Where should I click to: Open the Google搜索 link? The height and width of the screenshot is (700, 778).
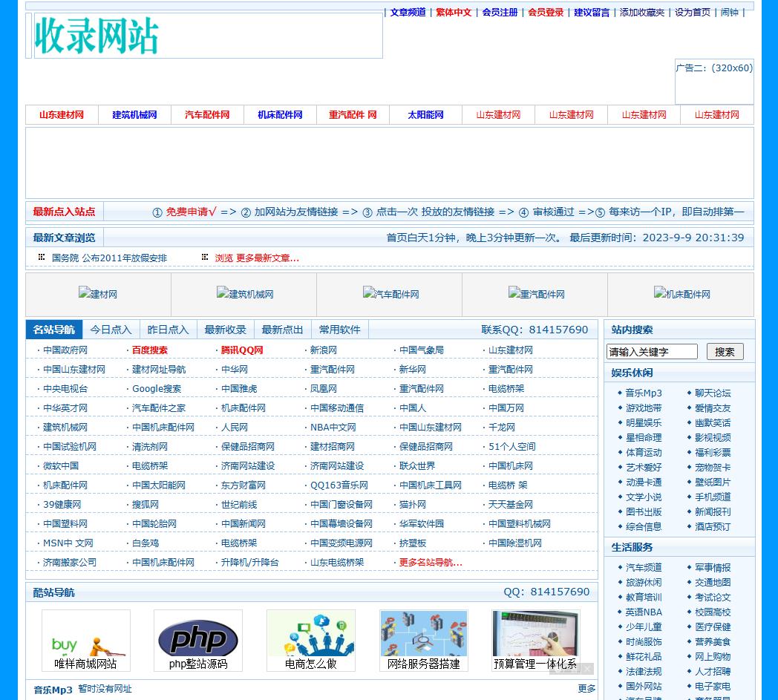tap(157, 389)
